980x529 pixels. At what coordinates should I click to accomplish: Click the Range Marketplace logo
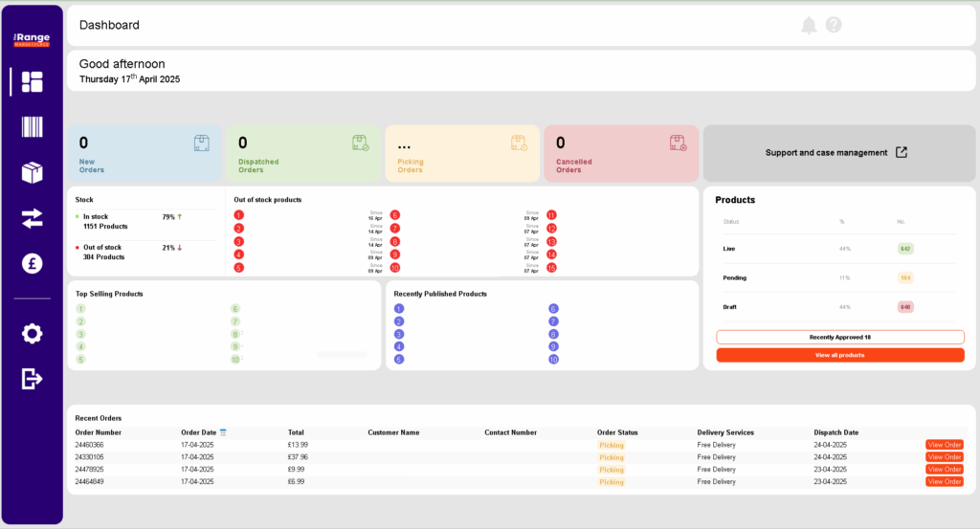click(x=32, y=39)
